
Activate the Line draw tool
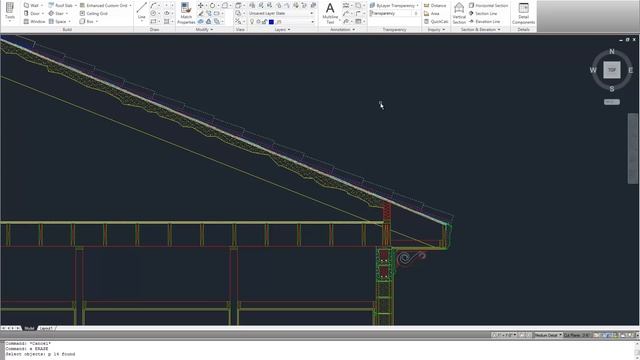(x=142, y=11)
